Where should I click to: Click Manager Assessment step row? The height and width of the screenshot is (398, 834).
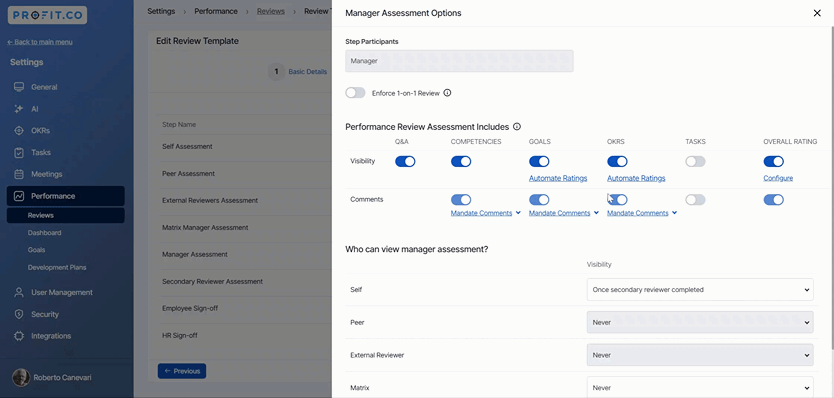[244, 254]
